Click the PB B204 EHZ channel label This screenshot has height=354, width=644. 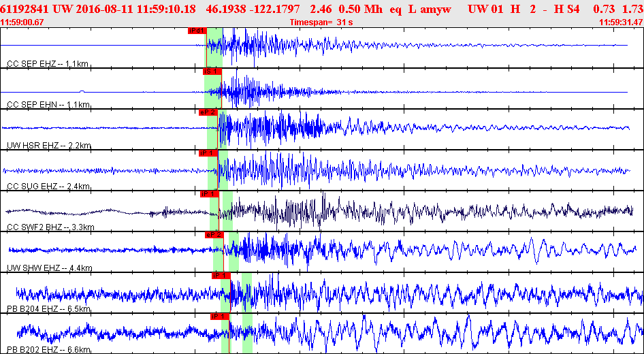pos(49,309)
